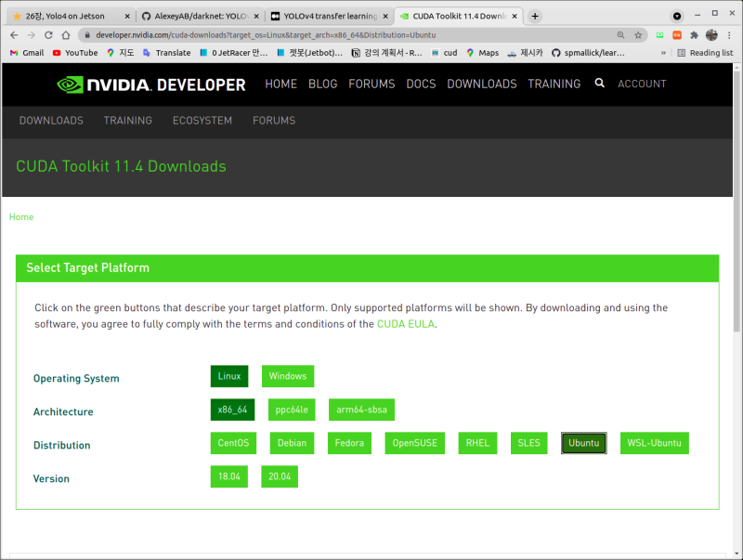Open FORUMS in the gray sub-navigation
The height and width of the screenshot is (560, 743).
(x=274, y=121)
